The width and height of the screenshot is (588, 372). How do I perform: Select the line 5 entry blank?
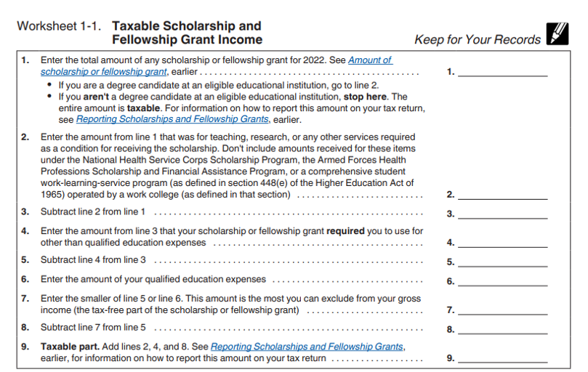[502, 262]
